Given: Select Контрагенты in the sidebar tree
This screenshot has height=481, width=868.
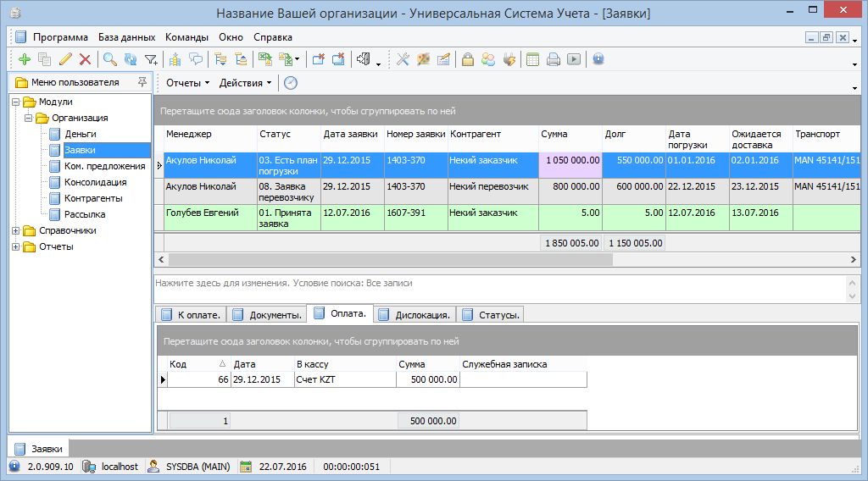Looking at the screenshot, I should tap(93, 198).
